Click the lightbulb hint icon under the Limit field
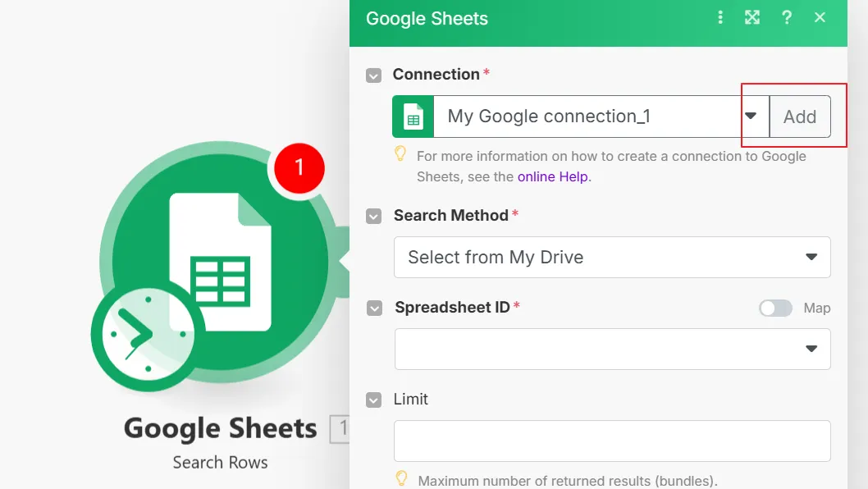The image size is (868, 489). (401, 478)
